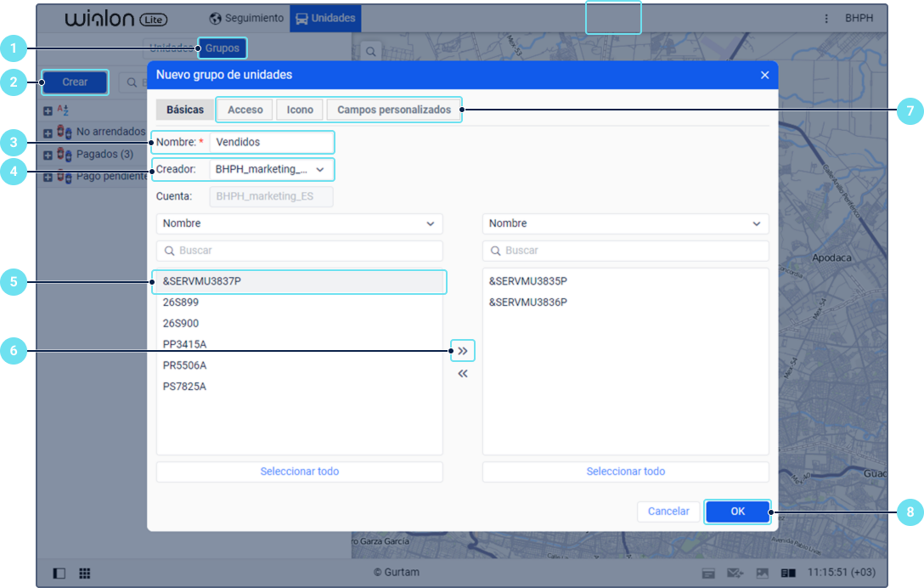Select unit PR5506A
Viewport: 924px width, 588px height.
point(299,365)
